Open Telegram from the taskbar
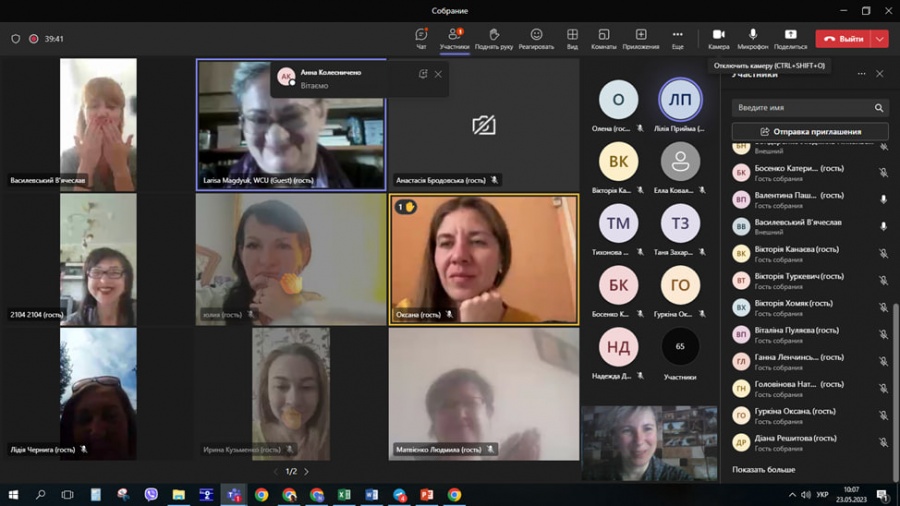Screen dimensions: 900x506 (x=399, y=495)
